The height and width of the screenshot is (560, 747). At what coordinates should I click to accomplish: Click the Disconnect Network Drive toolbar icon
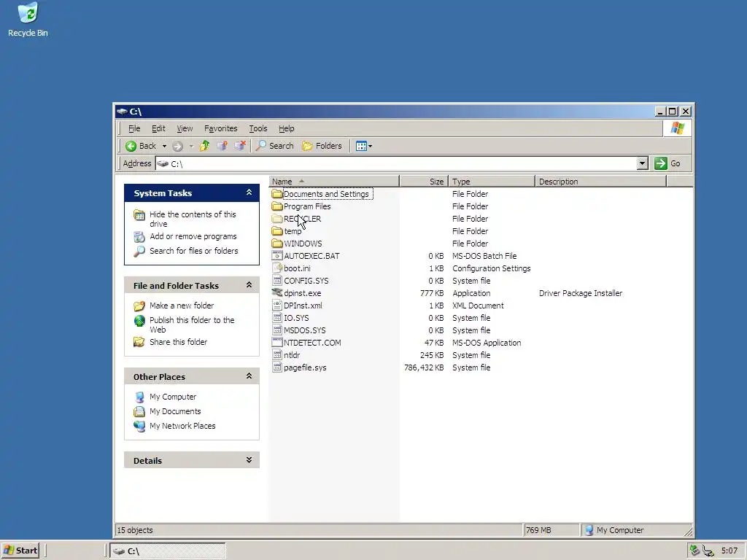pos(240,146)
